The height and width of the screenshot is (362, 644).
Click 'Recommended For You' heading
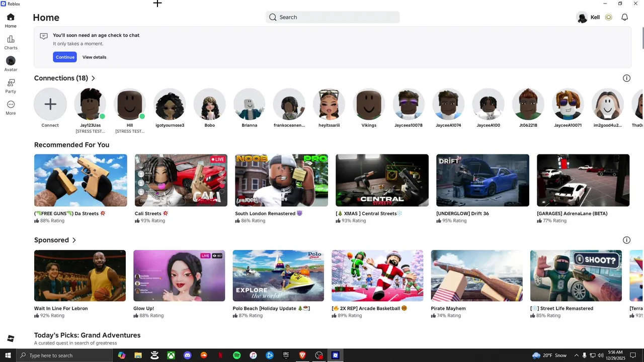point(71,145)
